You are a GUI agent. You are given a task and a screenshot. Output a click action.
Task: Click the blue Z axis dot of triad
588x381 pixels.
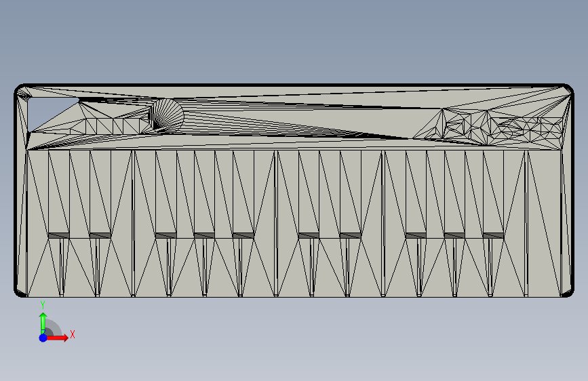43,338
